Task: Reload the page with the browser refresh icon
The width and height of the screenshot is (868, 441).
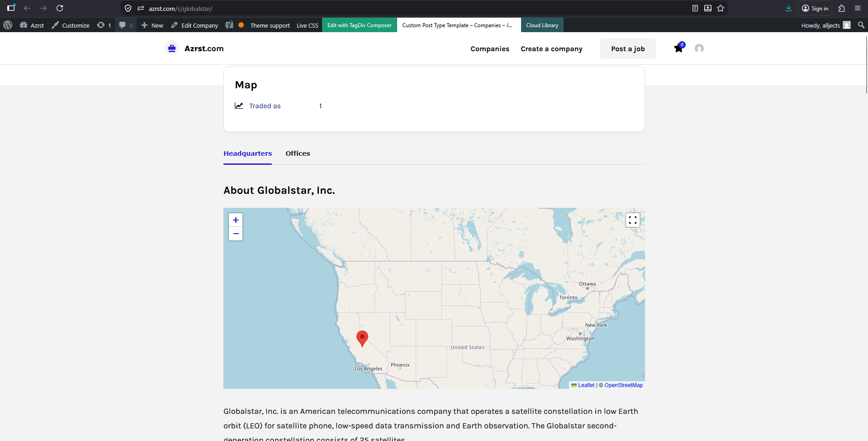Action: coord(60,8)
